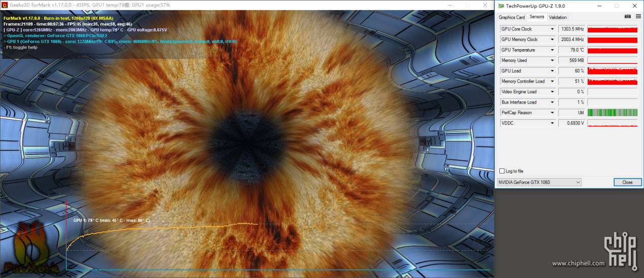The image size is (644, 278).
Task: Maximize the FurMark window
Action: (x=468, y=5)
